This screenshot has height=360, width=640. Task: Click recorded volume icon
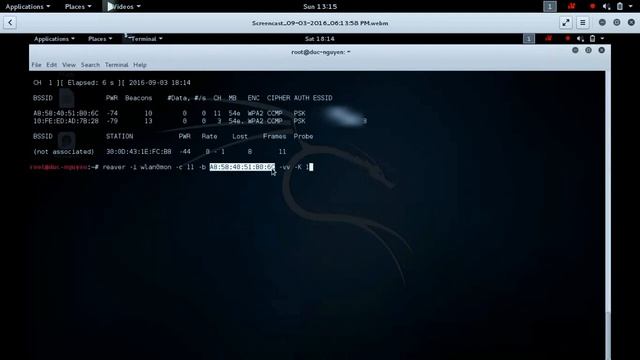(x=580, y=39)
